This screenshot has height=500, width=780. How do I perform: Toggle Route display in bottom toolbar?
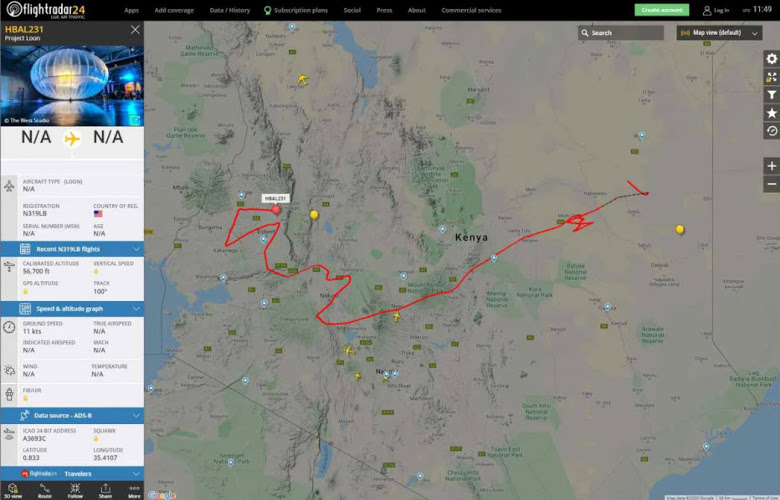pyautogui.click(x=45, y=491)
